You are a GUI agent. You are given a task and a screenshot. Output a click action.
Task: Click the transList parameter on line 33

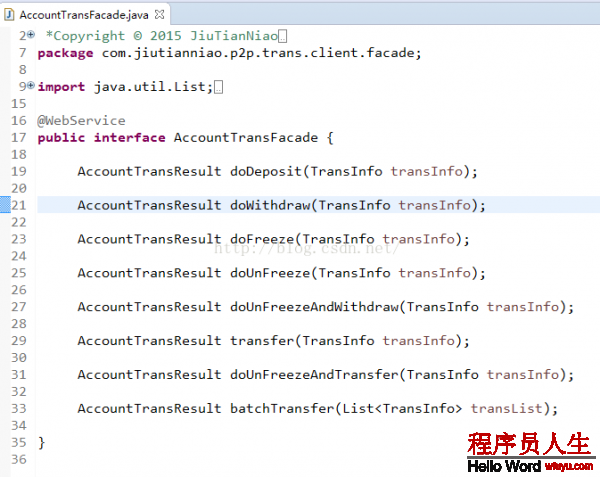coord(507,409)
